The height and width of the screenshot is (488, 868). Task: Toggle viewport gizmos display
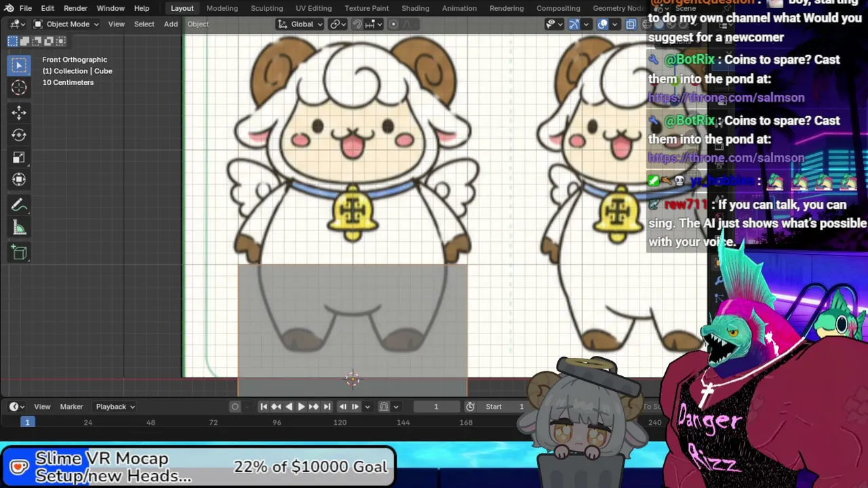(x=574, y=24)
